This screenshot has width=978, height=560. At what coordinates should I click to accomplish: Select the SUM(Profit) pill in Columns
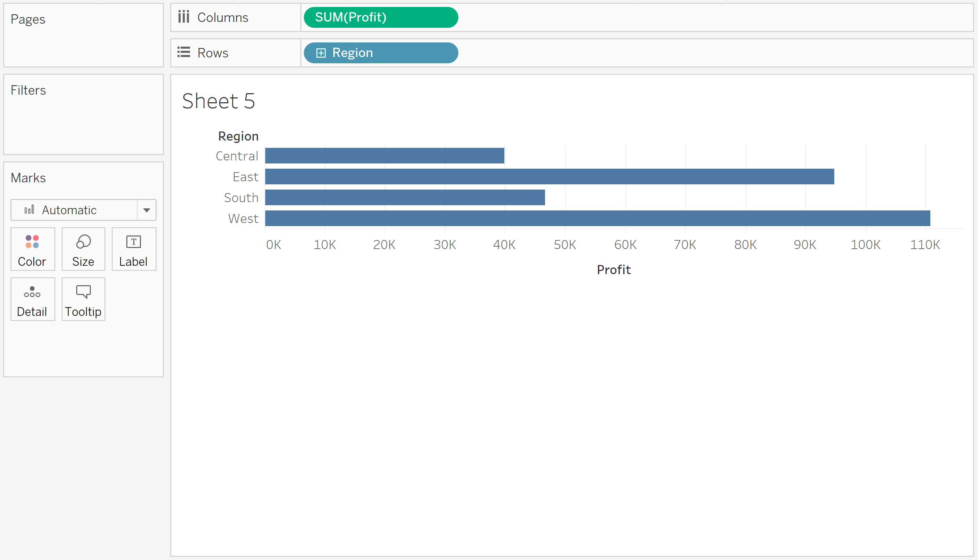[x=380, y=17]
